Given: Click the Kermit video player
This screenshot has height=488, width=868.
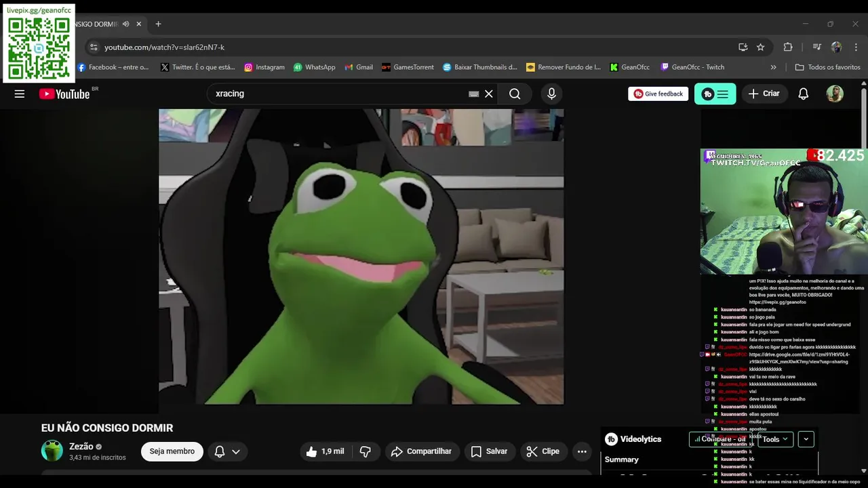Looking at the screenshot, I should point(361,257).
